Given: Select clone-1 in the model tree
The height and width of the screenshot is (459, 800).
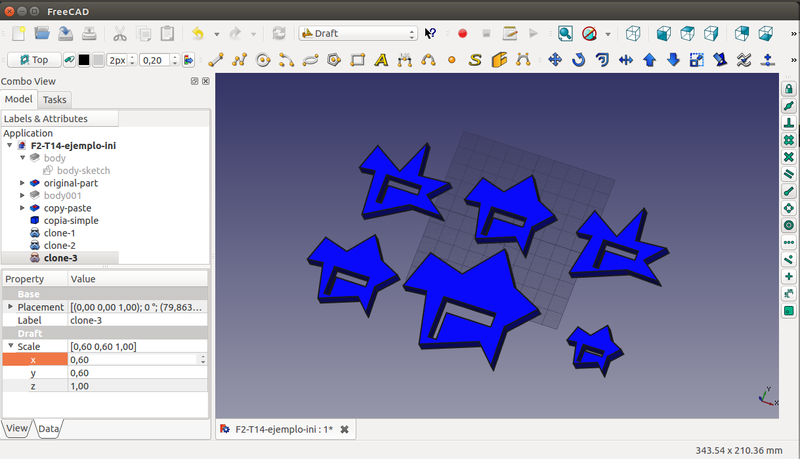Looking at the screenshot, I should click(59, 233).
